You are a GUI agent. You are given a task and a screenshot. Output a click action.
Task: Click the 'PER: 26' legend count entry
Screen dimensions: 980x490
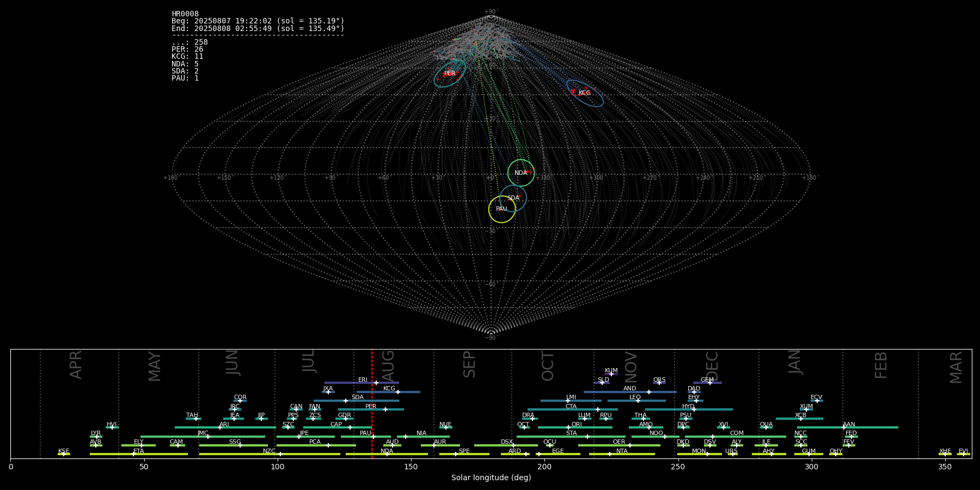pyautogui.click(x=187, y=50)
